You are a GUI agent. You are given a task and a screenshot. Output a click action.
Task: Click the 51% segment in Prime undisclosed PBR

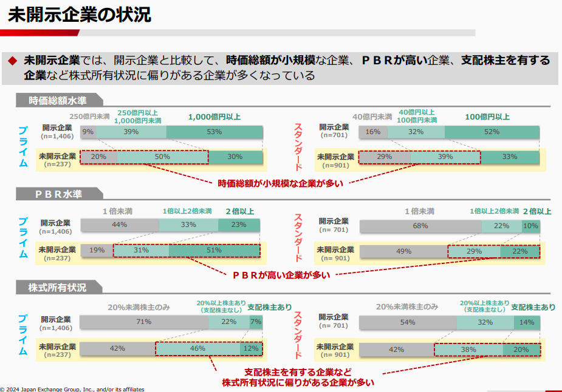[x=214, y=251]
